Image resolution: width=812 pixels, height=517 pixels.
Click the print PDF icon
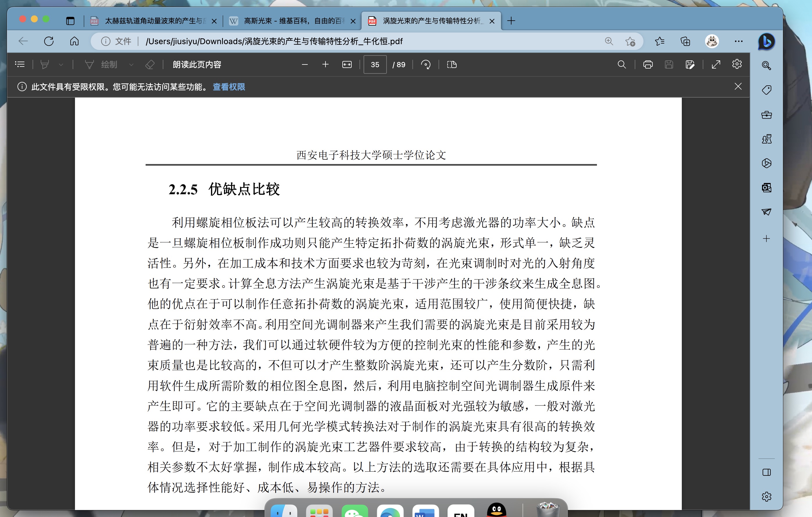coord(648,64)
